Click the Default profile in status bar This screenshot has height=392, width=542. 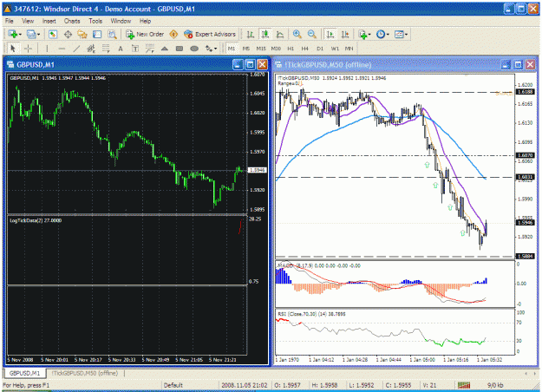point(173,385)
